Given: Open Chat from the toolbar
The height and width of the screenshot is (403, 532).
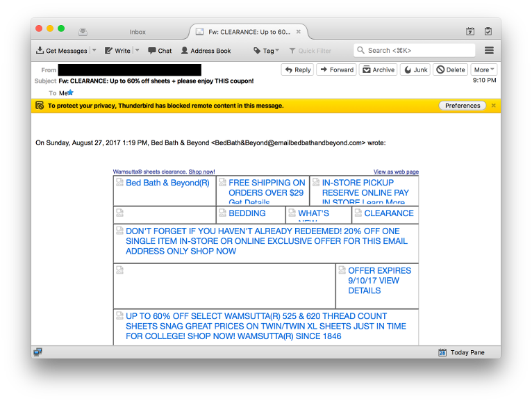Looking at the screenshot, I should pos(160,51).
